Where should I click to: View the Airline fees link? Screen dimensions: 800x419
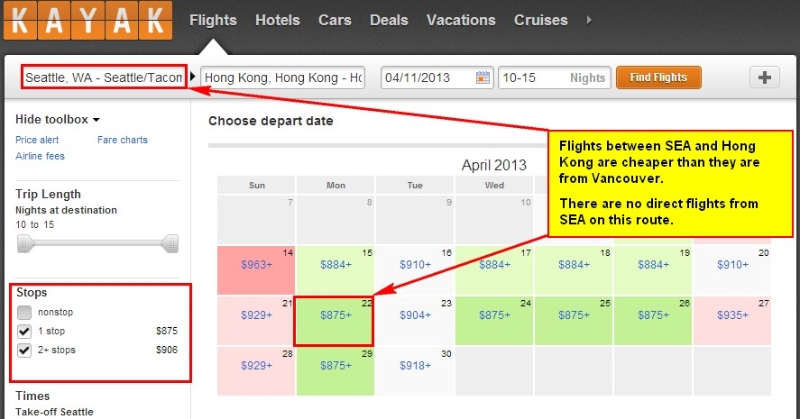40,156
